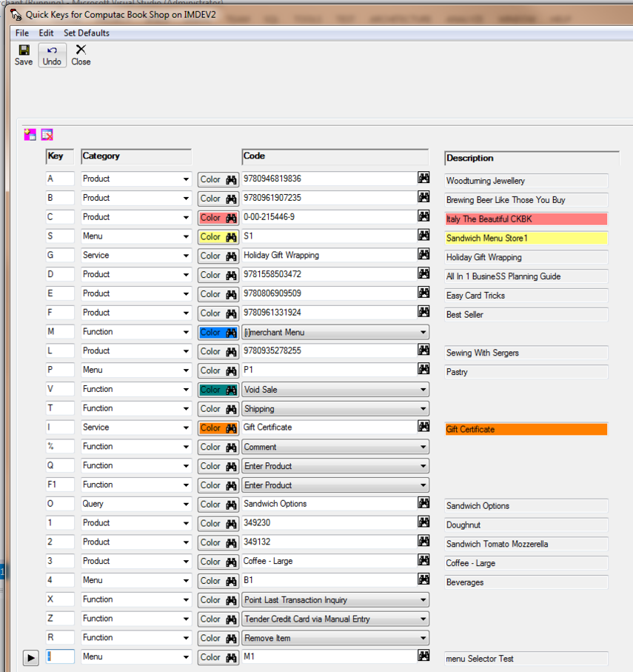Open Category dropdown for key A
The height and width of the screenshot is (672, 633).
(186, 179)
